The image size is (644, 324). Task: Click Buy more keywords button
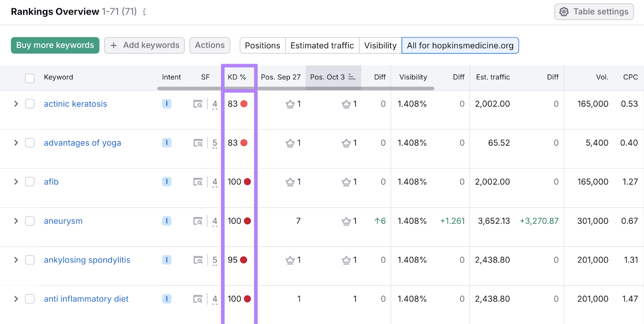[x=55, y=45]
